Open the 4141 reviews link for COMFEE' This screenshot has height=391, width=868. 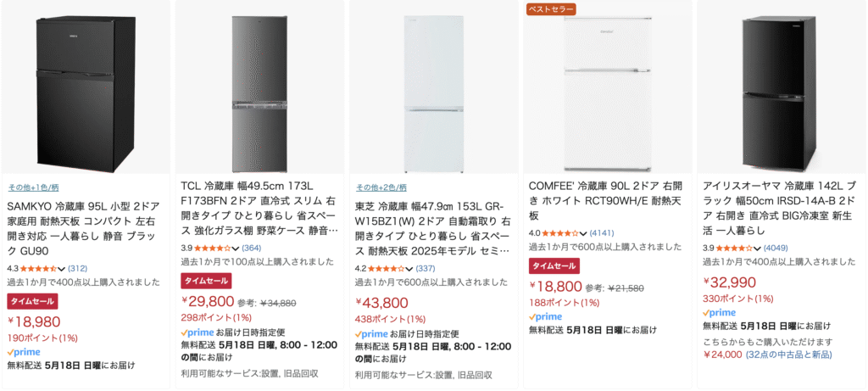coord(602,233)
